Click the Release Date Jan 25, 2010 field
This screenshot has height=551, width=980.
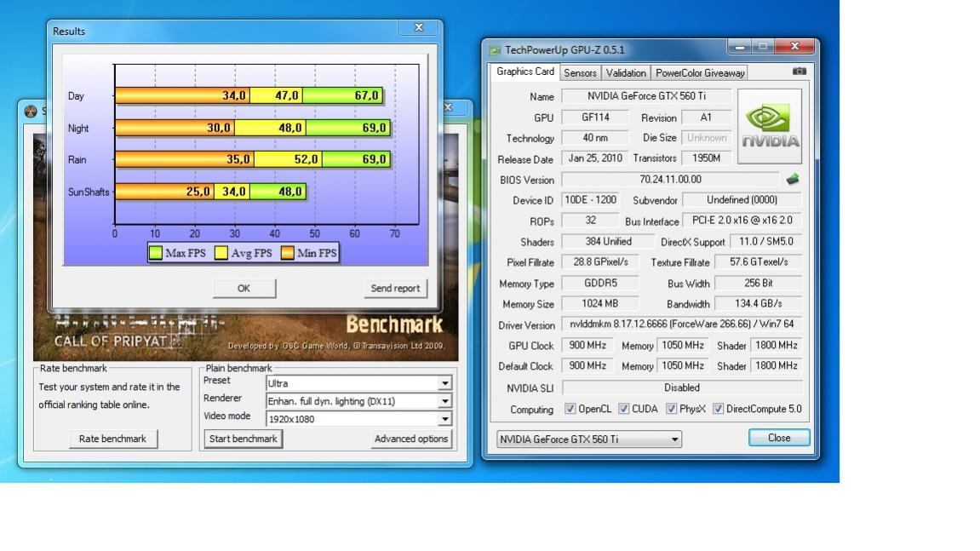[x=595, y=158]
